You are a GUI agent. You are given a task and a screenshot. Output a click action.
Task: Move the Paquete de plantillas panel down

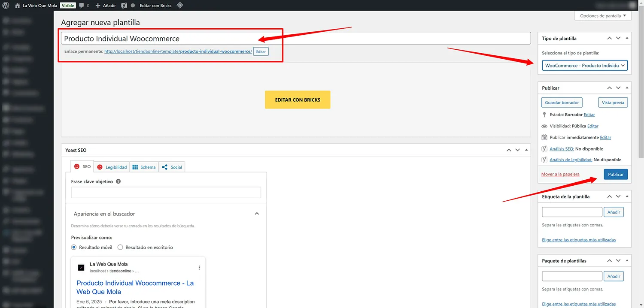tap(618, 260)
